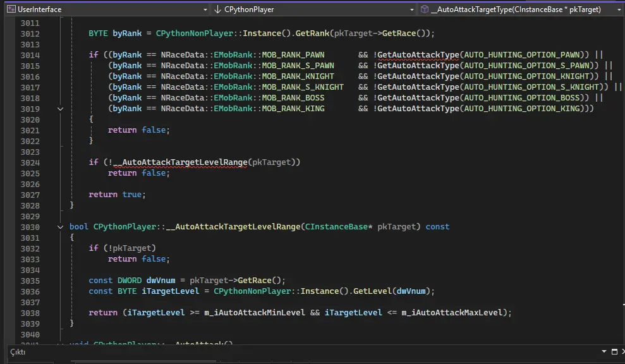Click iTargetLevel declaration on line 3036
625x364 pixels.
(170, 291)
